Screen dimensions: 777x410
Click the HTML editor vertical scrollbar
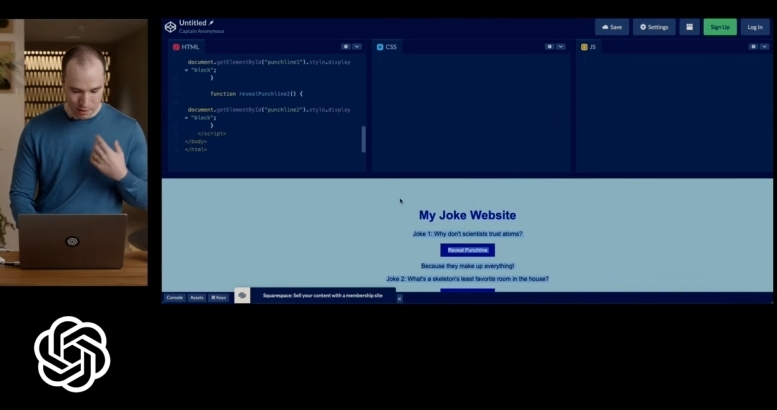pos(363,139)
